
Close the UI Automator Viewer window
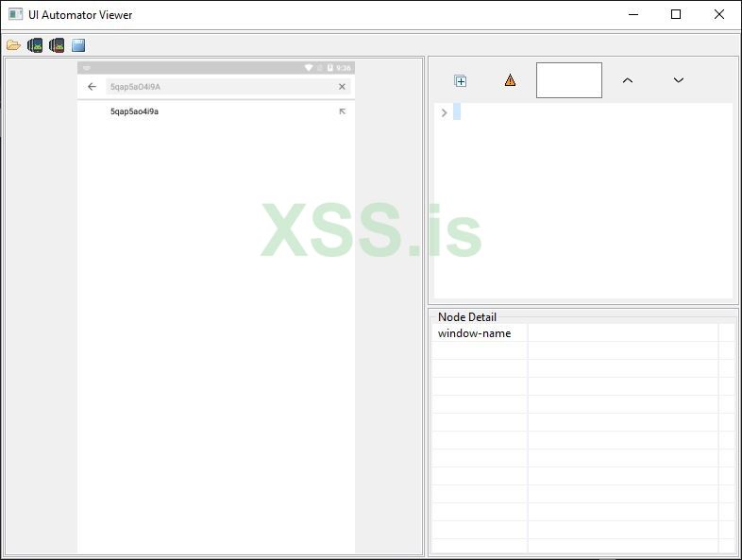[x=718, y=15]
